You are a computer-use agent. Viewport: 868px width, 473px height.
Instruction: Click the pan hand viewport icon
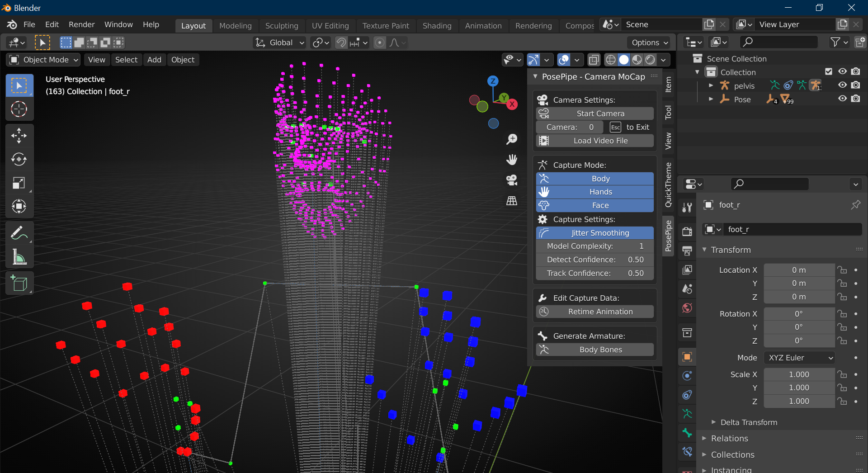click(512, 160)
